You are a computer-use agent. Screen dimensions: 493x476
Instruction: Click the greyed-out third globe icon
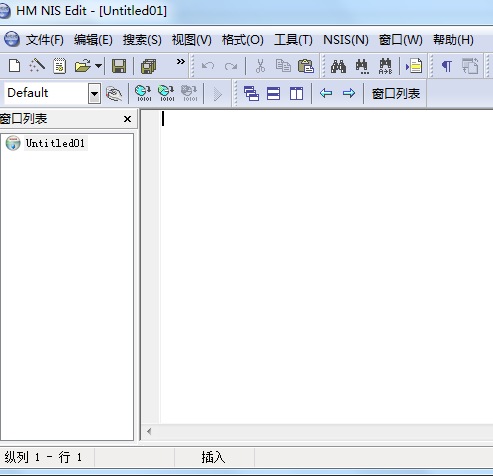189,93
